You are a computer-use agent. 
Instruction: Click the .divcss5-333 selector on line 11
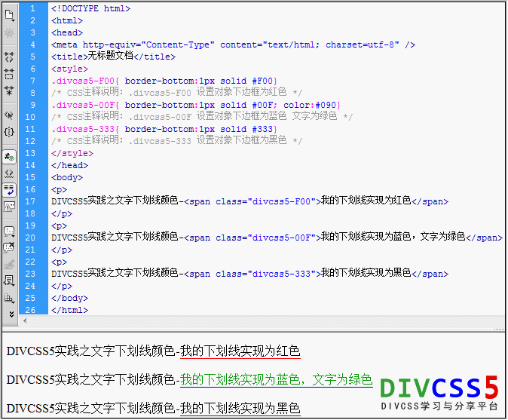(83, 129)
